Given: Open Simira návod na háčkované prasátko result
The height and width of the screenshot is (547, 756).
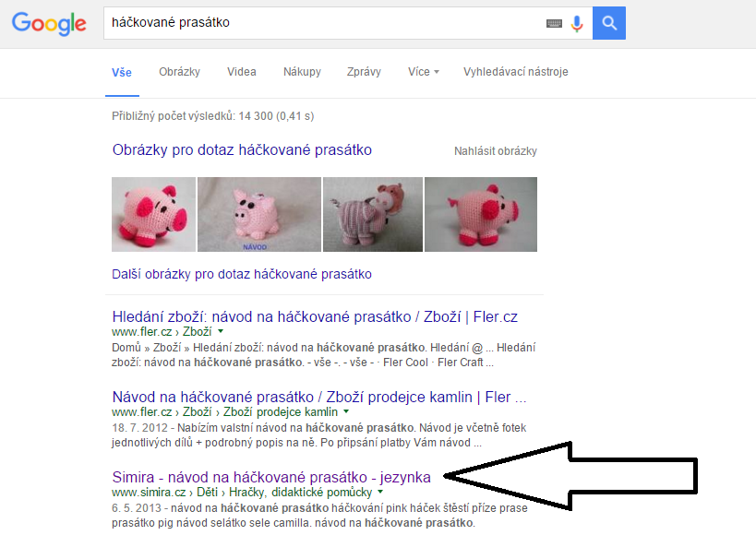Looking at the screenshot, I should click(271, 477).
